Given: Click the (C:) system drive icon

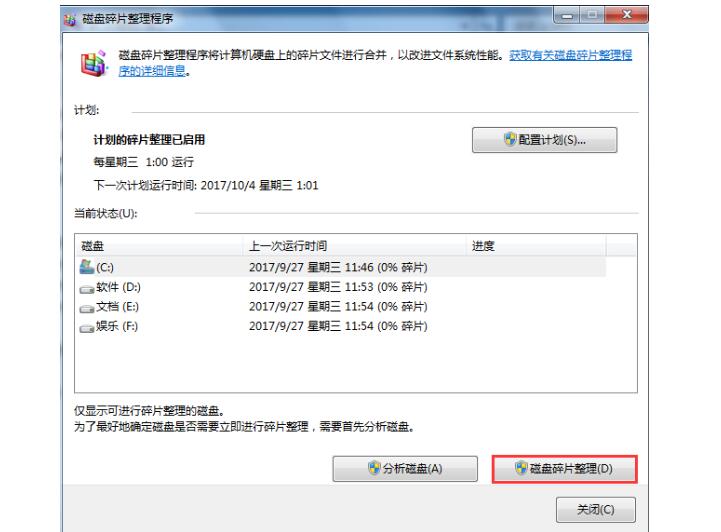Looking at the screenshot, I should tap(86, 266).
